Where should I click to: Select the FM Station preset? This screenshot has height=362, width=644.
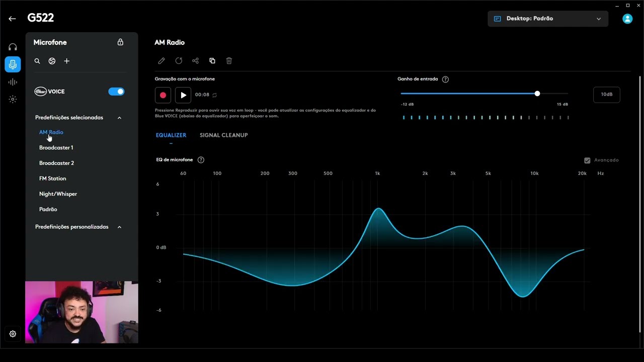(53, 178)
